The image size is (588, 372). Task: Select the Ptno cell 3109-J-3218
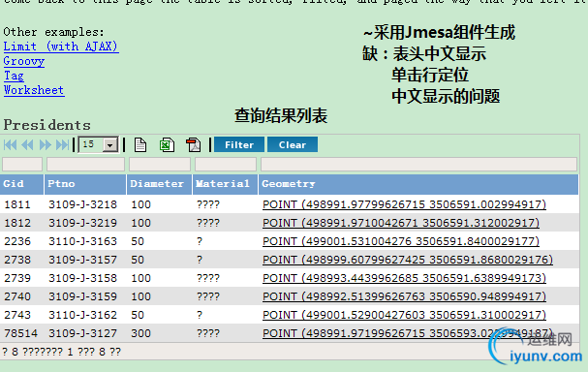click(x=83, y=204)
